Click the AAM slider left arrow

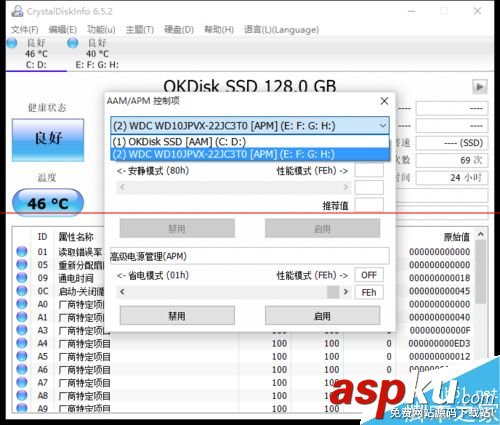122,187
